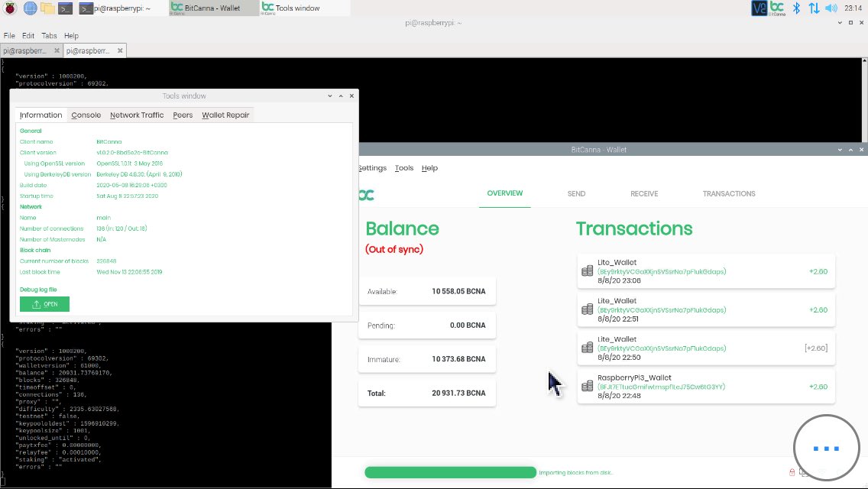This screenshot has height=489, width=868.
Task: Click mined icon of 22:51 transaction
Action: [588, 309]
